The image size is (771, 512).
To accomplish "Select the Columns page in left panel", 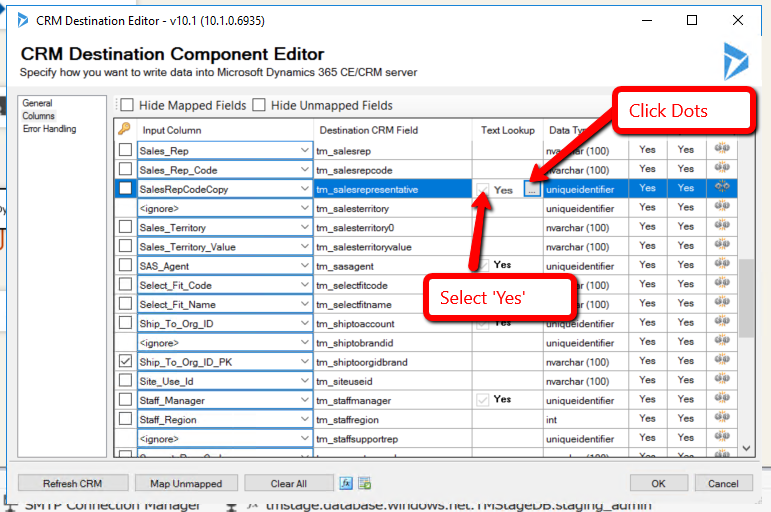I will pos(38,116).
